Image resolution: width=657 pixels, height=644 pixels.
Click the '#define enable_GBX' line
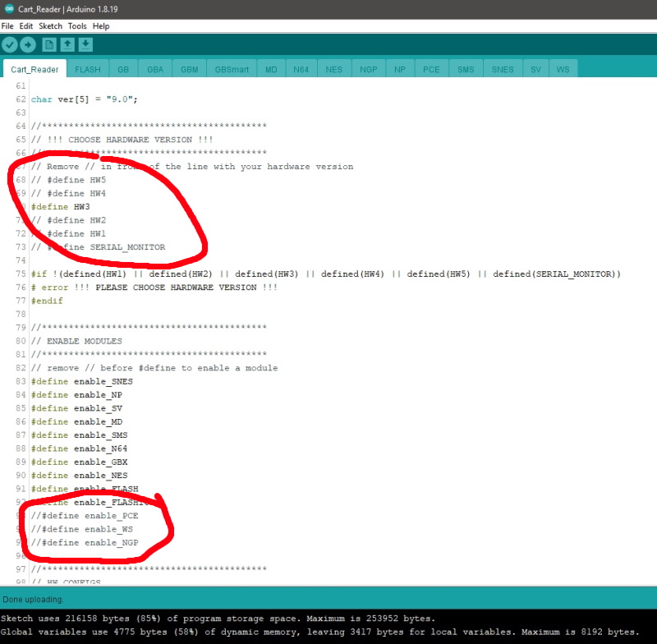(x=79, y=462)
